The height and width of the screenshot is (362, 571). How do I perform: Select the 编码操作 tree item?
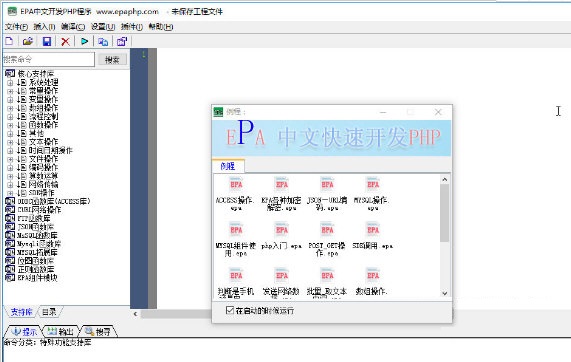pyautogui.click(x=43, y=168)
